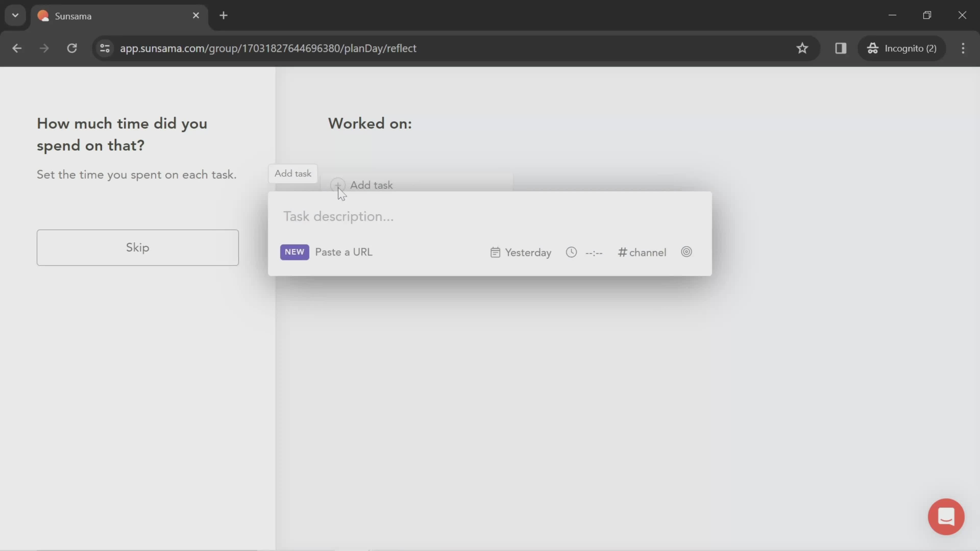Go back to previous page
980x551 pixels.
coord(17,48)
